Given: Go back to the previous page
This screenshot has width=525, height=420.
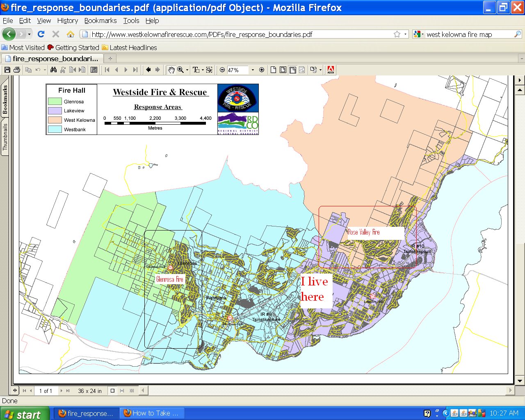Looking at the screenshot, I should coord(9,34).
